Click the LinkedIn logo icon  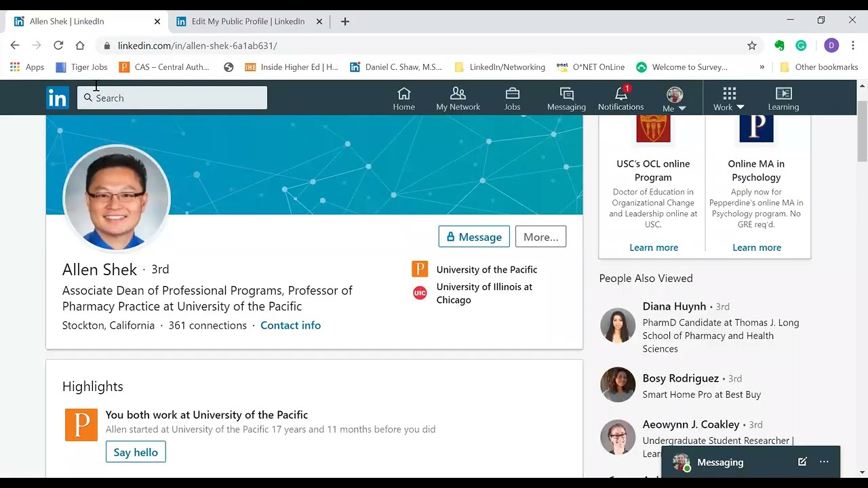tap(58, 98)
